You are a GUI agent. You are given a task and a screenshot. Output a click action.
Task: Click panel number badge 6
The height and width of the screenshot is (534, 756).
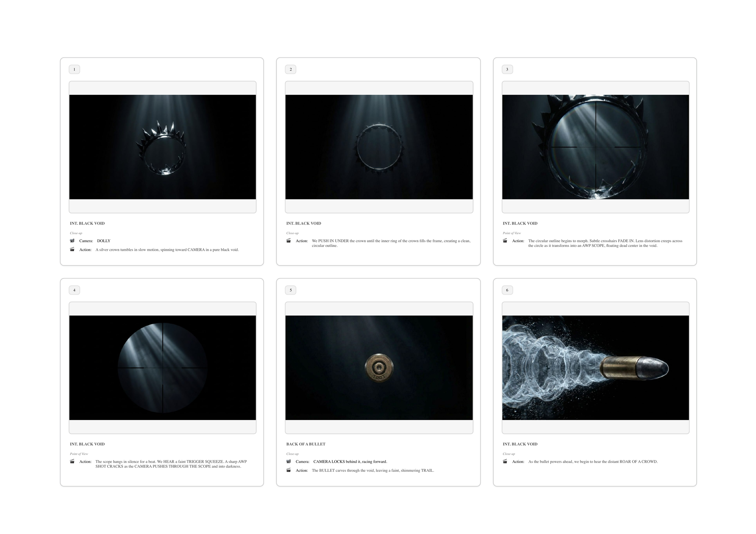point(507,290)
